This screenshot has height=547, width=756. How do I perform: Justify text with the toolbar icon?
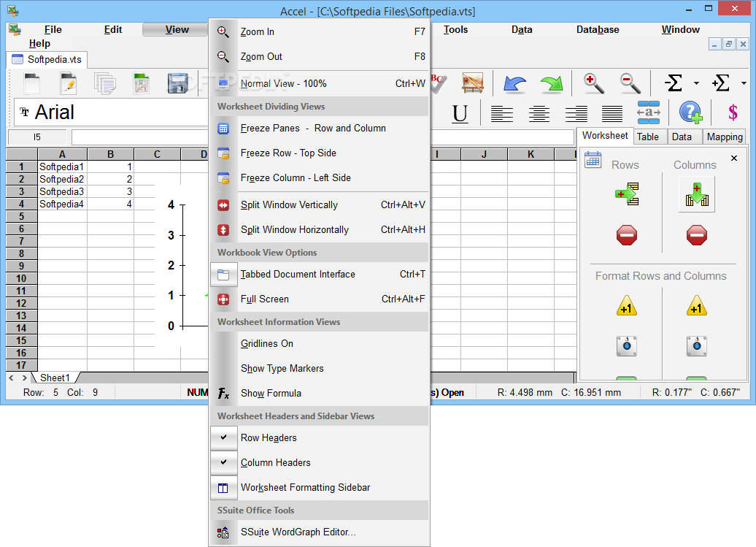pos(612,114)
